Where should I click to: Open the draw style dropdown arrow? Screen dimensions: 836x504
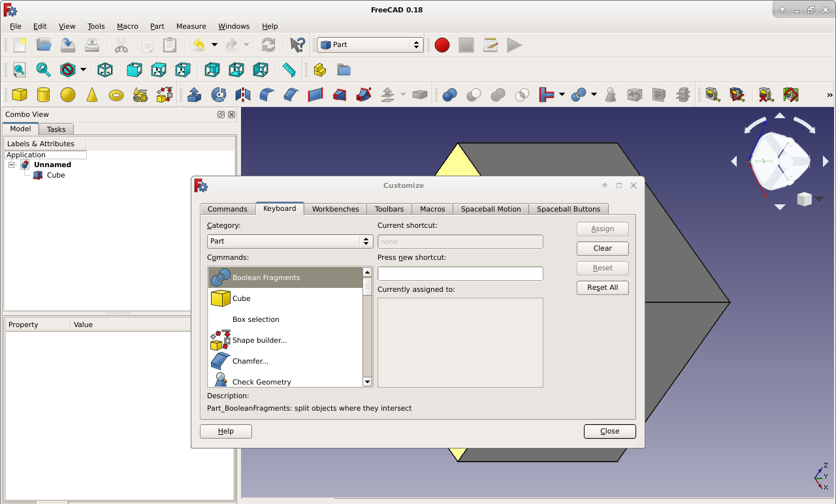84,70
